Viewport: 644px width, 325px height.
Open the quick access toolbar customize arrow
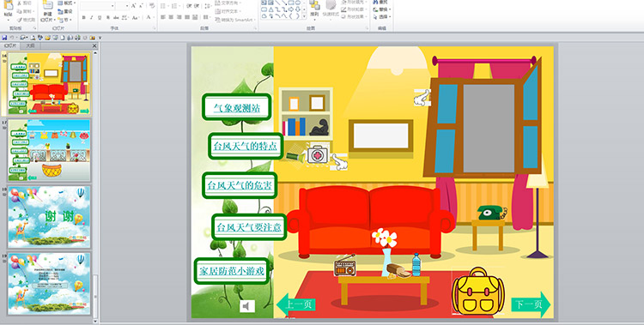100,38
